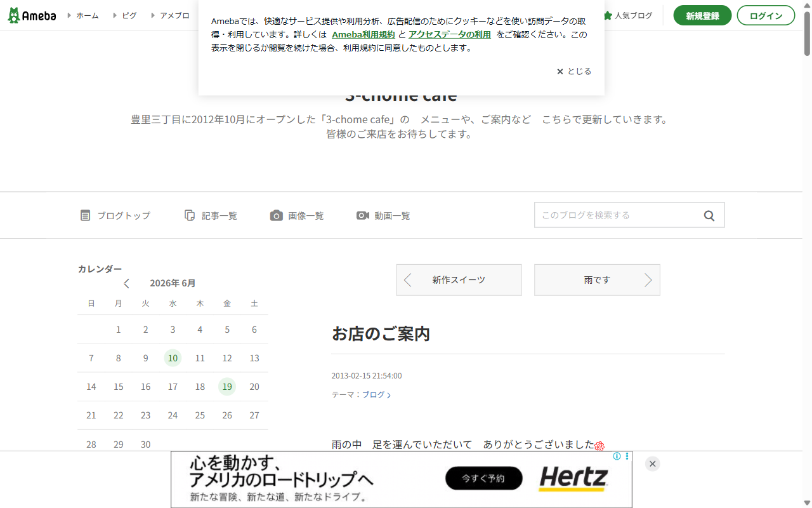Open the Ameba利用規約 link
Screen dimensions: 812x508
[363, 34]
